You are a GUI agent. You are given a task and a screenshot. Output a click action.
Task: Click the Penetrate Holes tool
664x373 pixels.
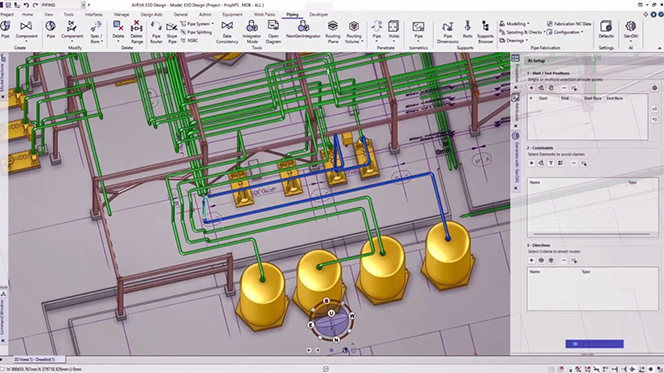(394, 30)
